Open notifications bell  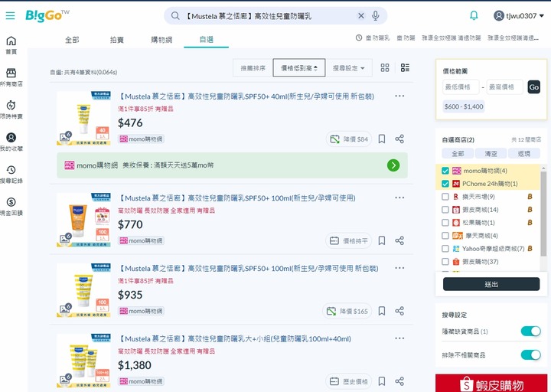(x=474, y=15)
